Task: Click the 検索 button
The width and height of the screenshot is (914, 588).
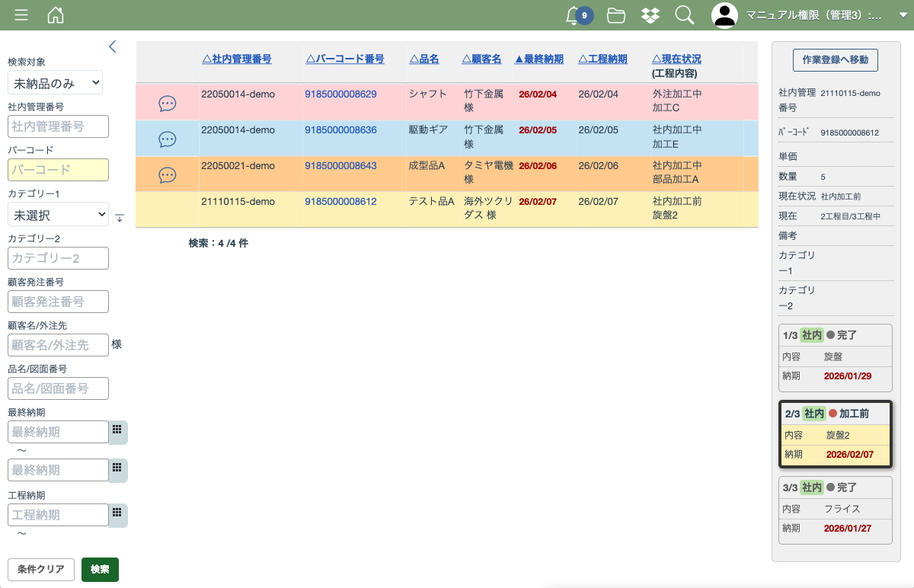Action: 100,570
